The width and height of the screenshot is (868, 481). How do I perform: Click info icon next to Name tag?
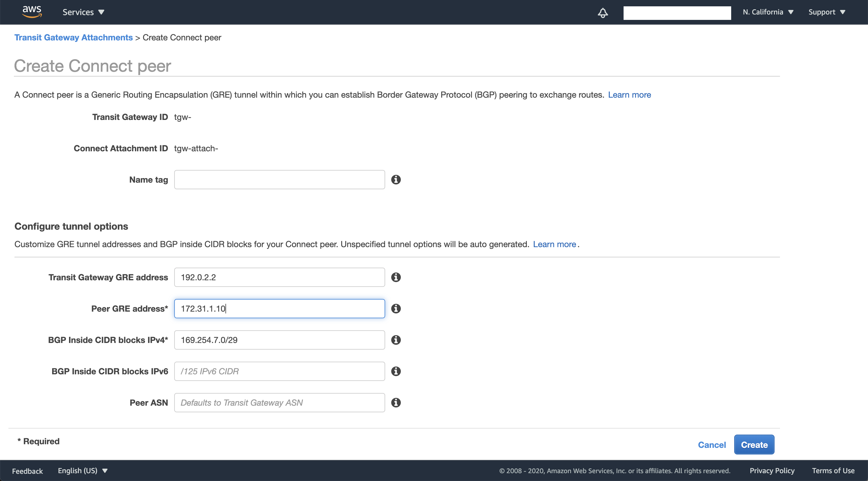[396, 180]
